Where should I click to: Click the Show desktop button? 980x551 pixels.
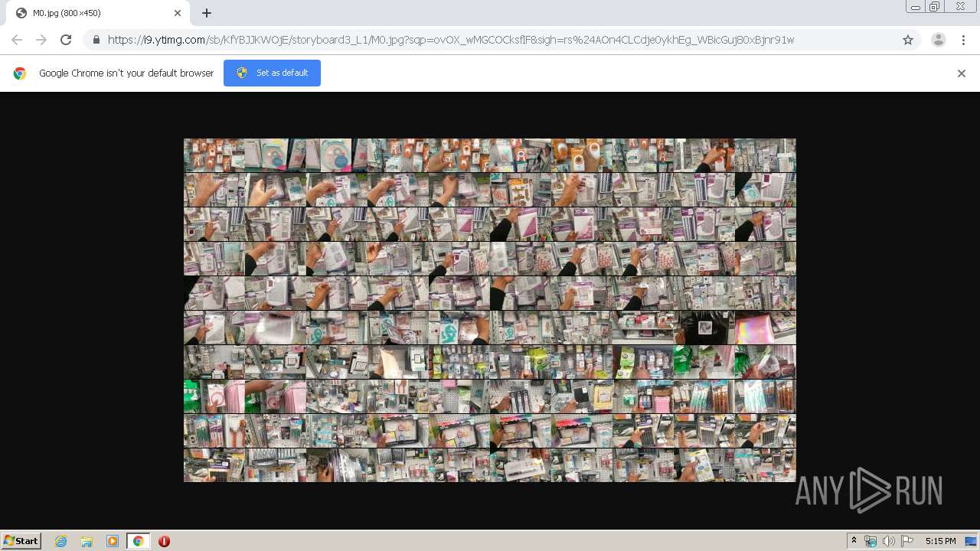(971, 541)
